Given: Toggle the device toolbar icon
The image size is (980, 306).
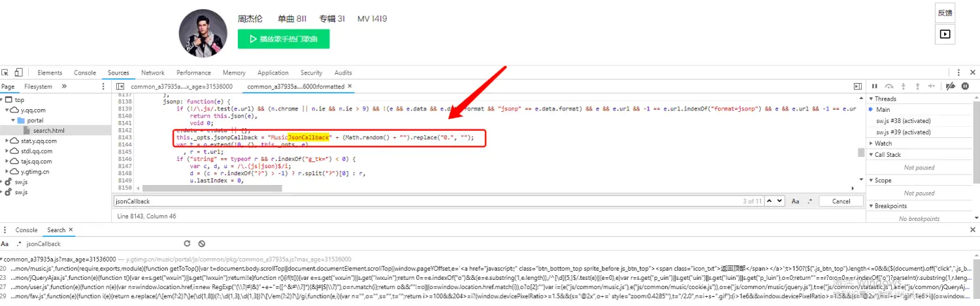Looking at the screenshot, I should coord(18,73).
